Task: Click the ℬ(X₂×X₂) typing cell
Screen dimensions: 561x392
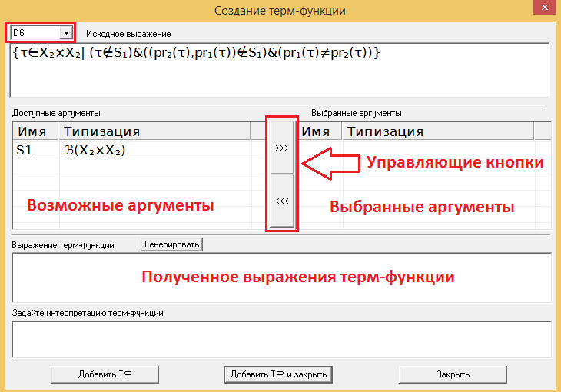Action: click(x=95, y=151)
